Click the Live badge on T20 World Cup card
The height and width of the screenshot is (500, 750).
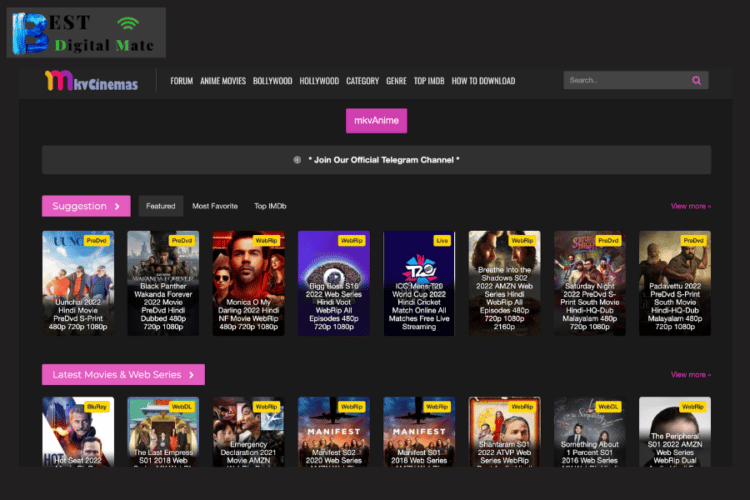442,241
